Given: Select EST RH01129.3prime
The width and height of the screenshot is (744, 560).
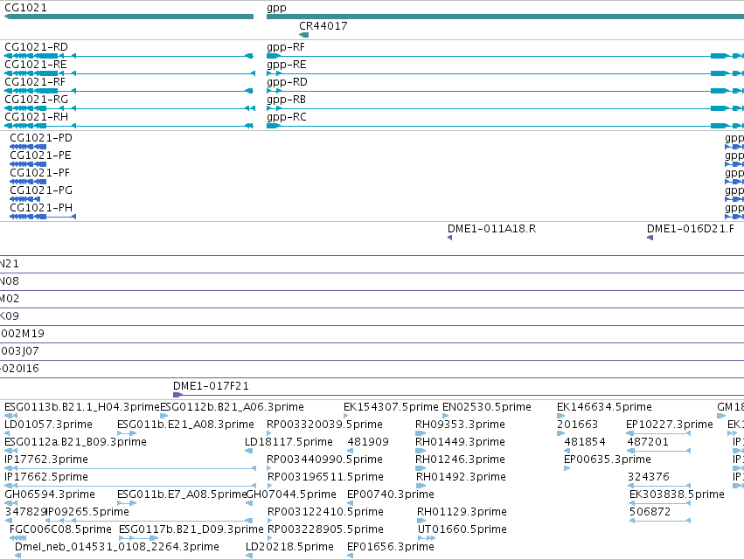Looking at the screenshot, I should [x=462, y=513].
